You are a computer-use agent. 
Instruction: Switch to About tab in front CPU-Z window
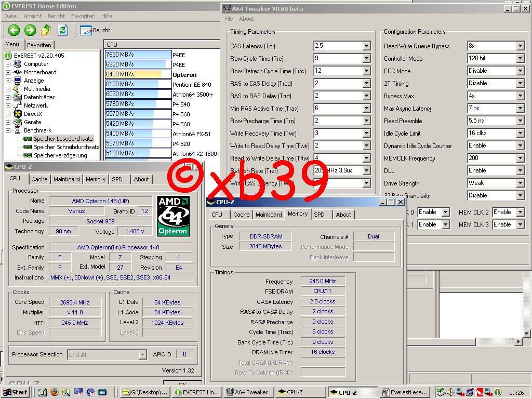tap(343, 215)
